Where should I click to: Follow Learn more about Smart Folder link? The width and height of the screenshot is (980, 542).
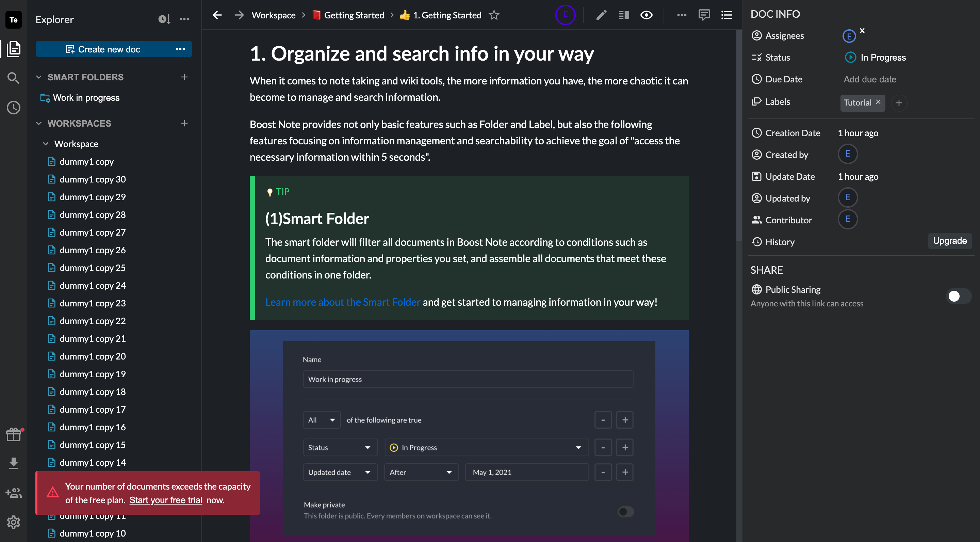pos(342,302)
